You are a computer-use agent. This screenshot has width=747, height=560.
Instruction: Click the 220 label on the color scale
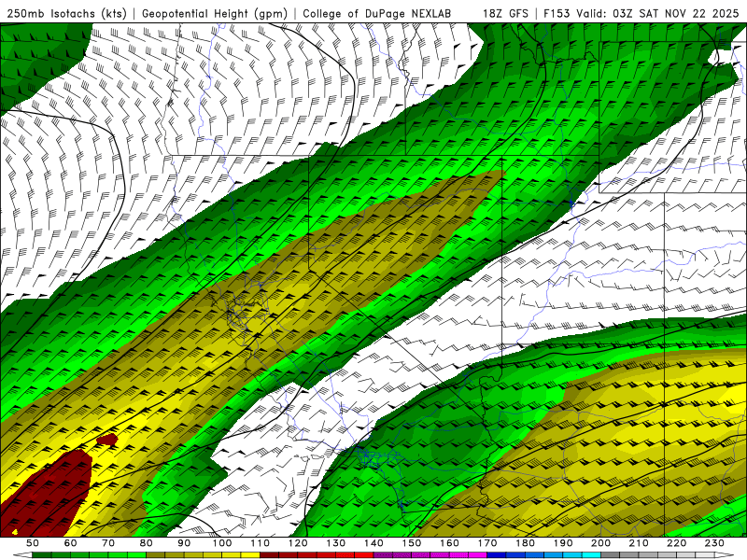click(x=676, y=543)
